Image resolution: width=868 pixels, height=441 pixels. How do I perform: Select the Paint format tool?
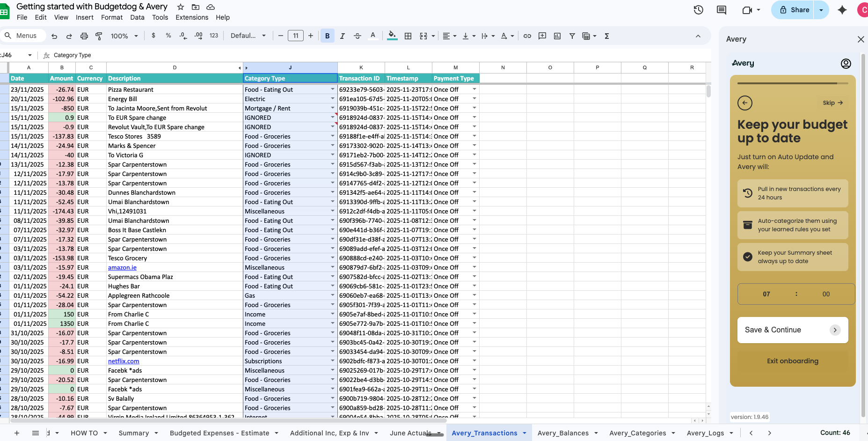(x=99, y=36)
